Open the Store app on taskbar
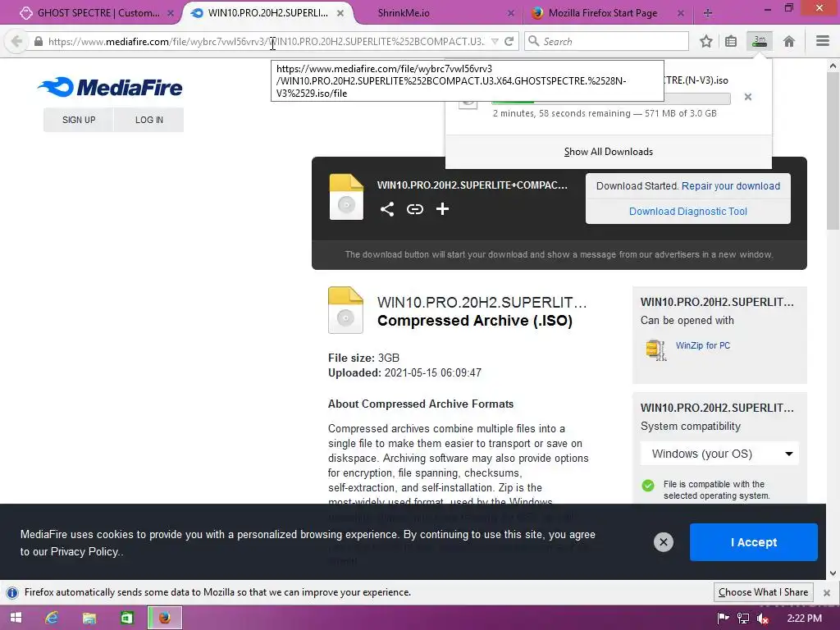The height and width of the screenshot is (630, 840). [126, 618]
